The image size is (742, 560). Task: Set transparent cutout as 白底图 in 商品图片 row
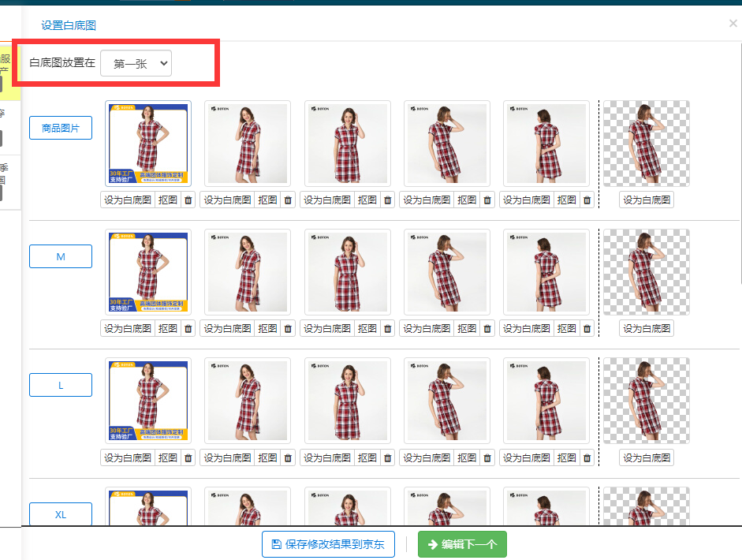[x=647, y=200]
